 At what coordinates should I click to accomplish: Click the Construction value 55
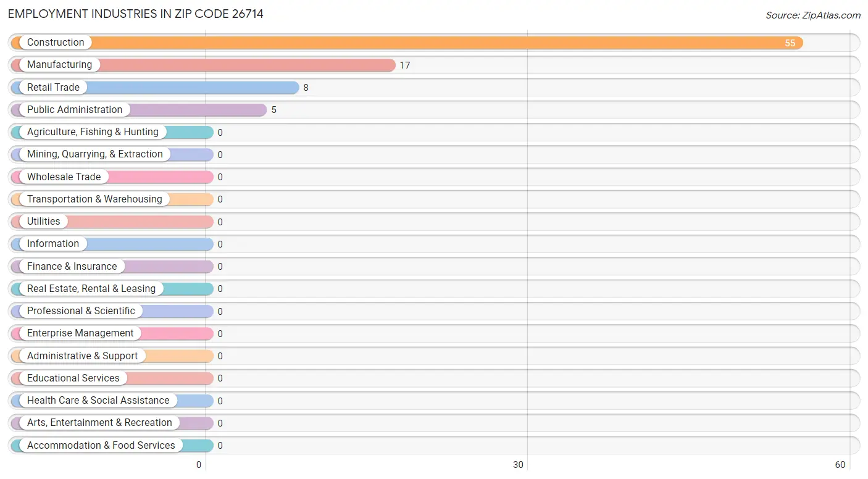pyautogui.click(x=790, y=43)
